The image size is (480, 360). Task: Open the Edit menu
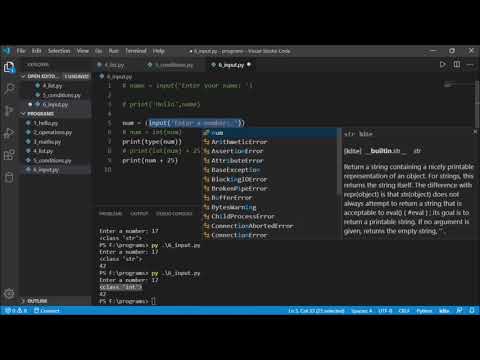pos(36,51)
